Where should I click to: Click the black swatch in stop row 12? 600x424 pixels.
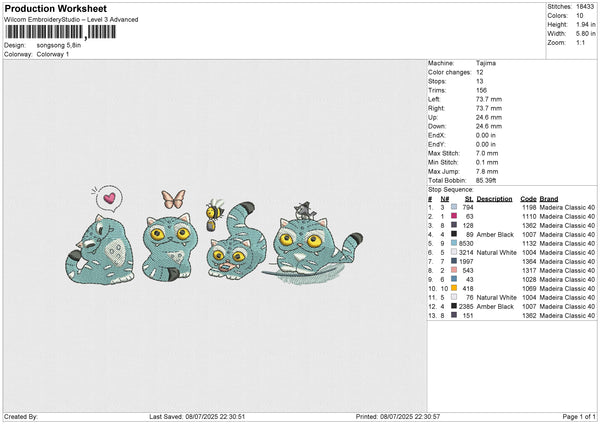pyautogui.click(x=454, y=306)
